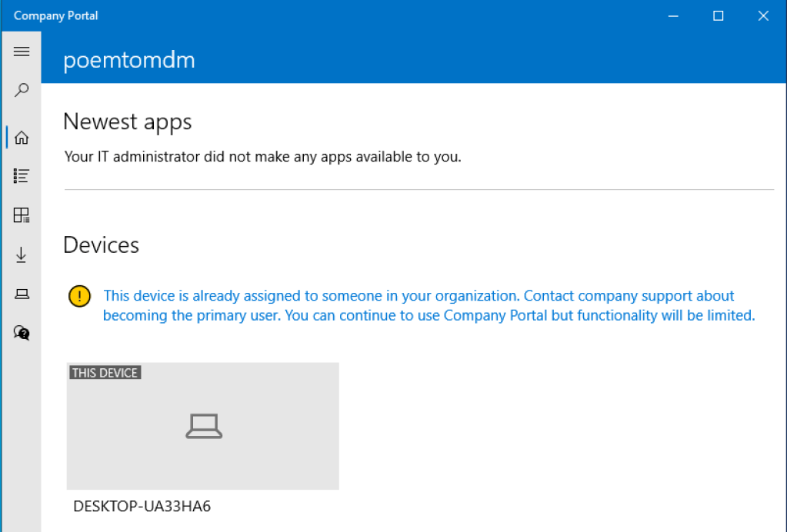Expand the hamburger navigation menu
Screen dimensions: 787x532
click(22, 52)
